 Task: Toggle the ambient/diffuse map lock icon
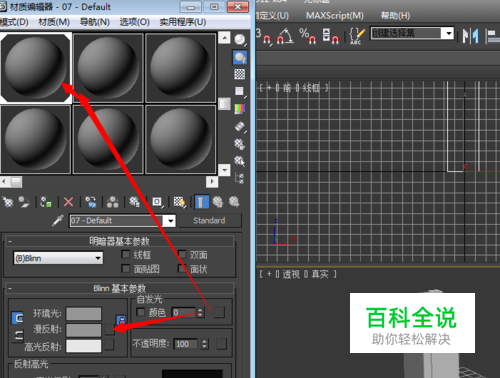pos(121,320)
